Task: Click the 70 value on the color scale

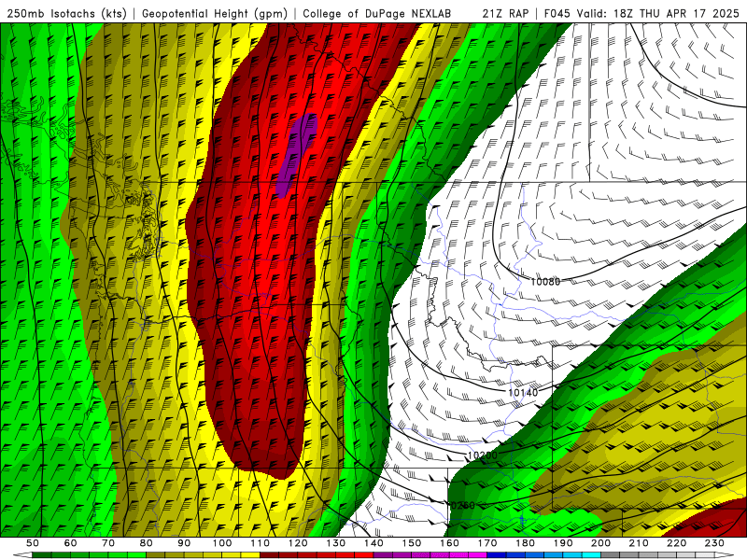Action: (x=108, y=543)
